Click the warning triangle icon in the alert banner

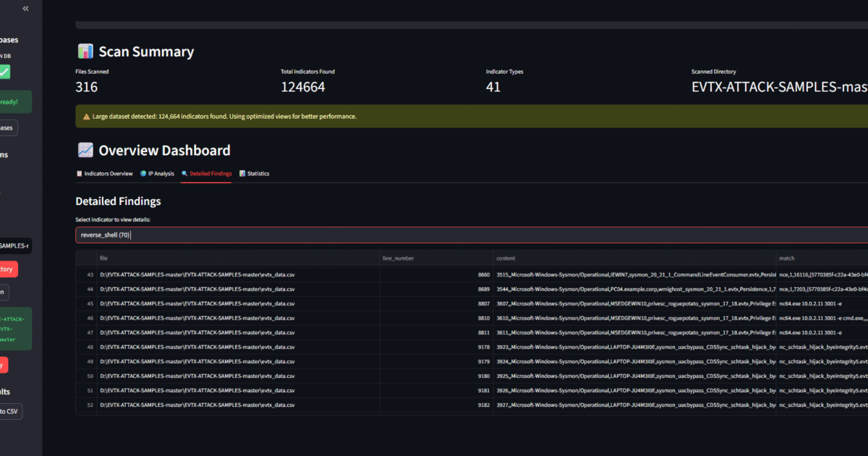(x=86, y=116)
